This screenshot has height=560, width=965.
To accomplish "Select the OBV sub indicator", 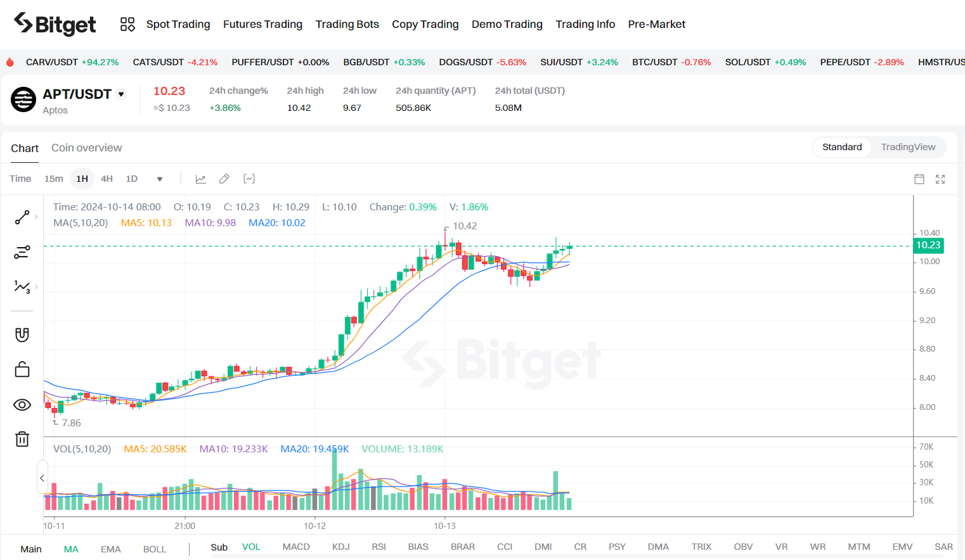I will coord(743,547).
